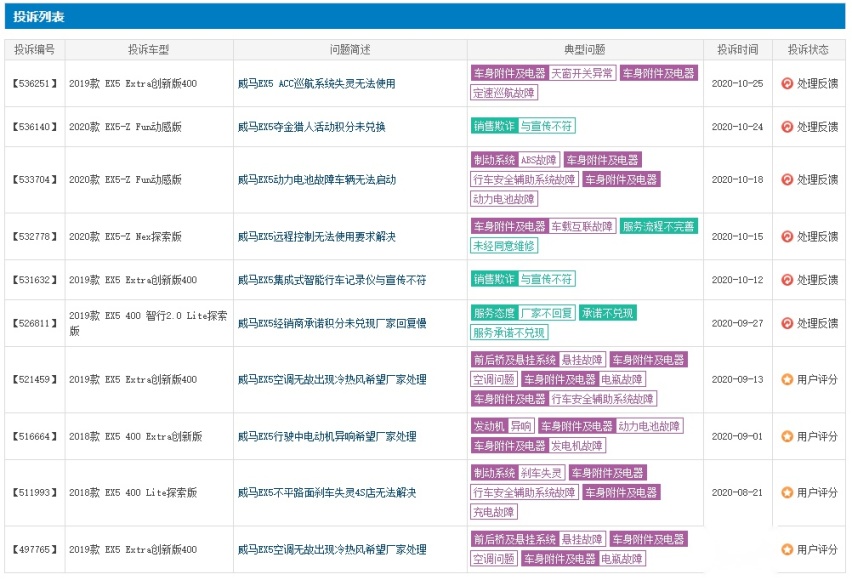The height and width of the screenshot is (580, 852).
Task: Click the 异响 tag in row 516664
Action: [x=522, y=426]
